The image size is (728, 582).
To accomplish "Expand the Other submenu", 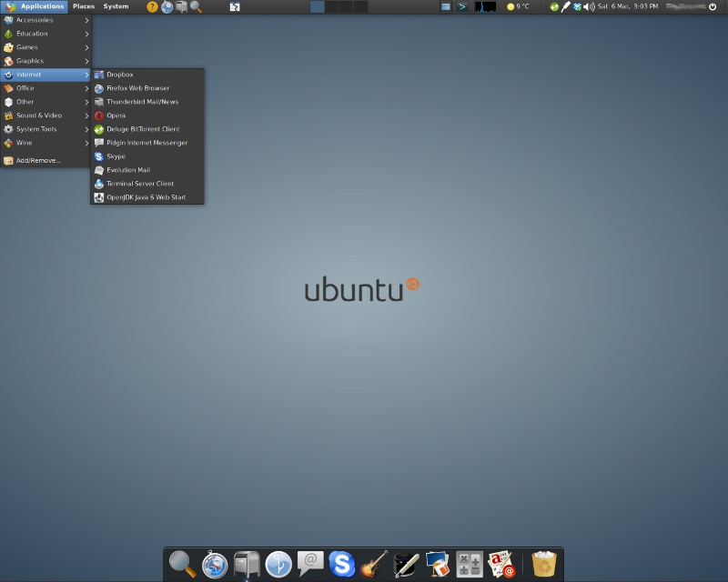I will click(46, 102).
